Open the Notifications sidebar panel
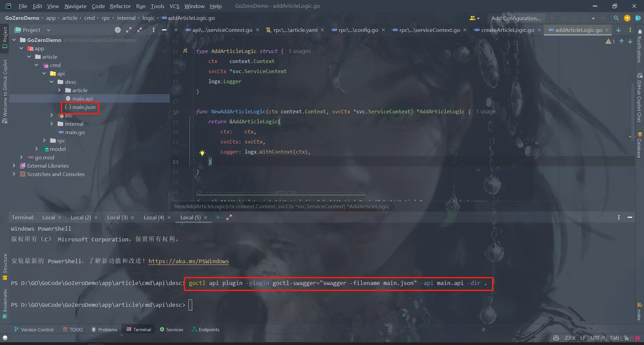Image resolution: width=644 pixels, height=345 pixels. [639, 46]
